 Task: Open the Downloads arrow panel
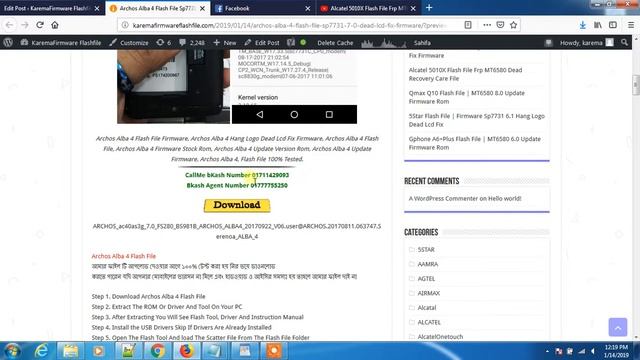coord(582,25)
